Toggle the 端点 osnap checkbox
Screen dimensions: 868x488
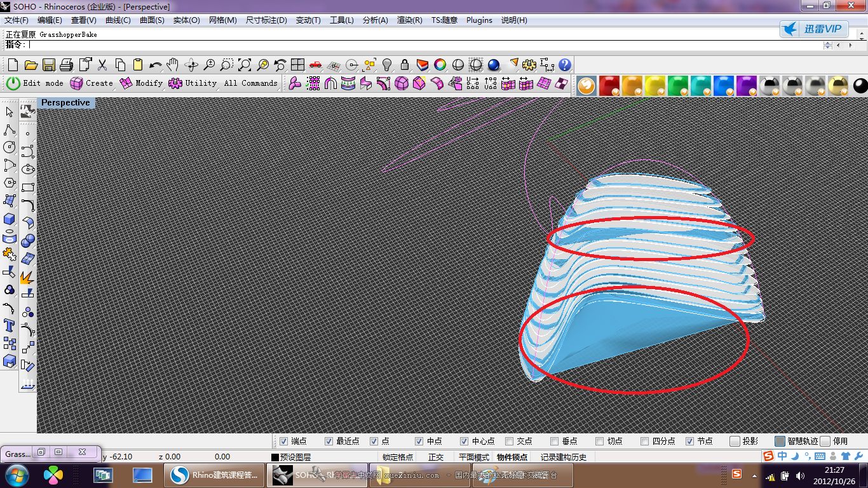(x=284, y=441)
